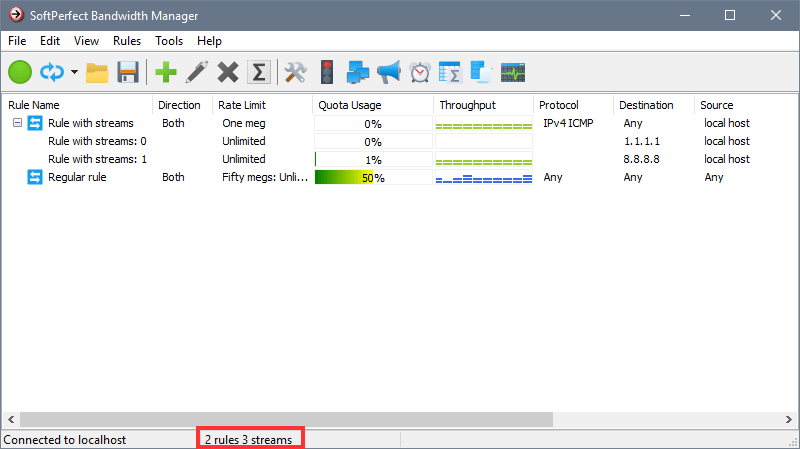The height and width of the screenshot is (449, 800).
Task: Click the scroll right arrow
Action: (789, 419)
